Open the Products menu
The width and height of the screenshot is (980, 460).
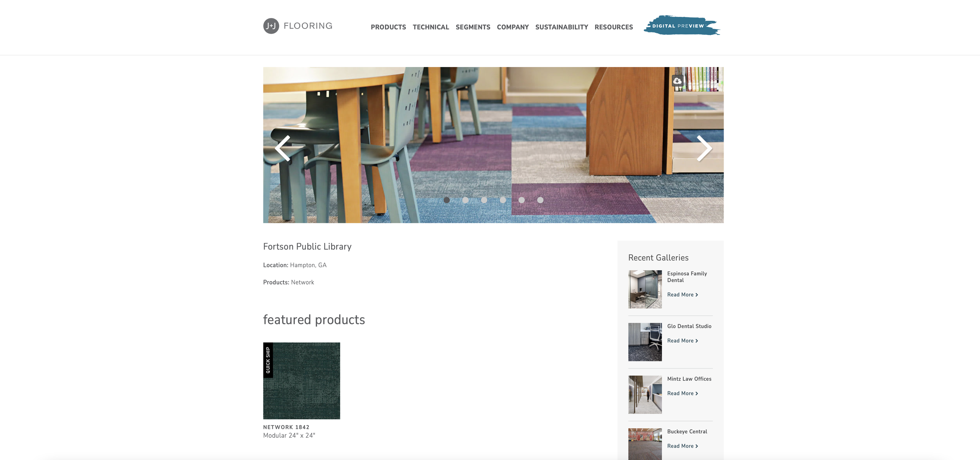point(388,27)
